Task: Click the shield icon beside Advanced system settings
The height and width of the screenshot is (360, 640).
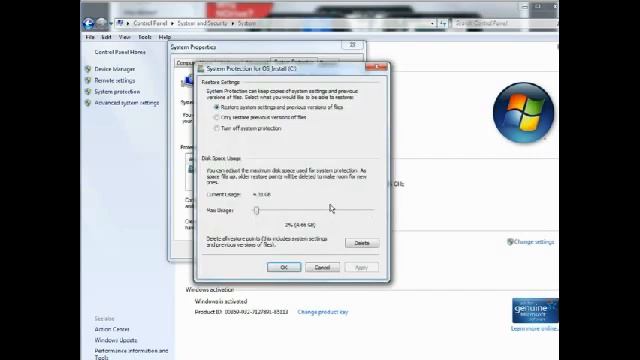Action: pyautogui.click(x=88, y=103)
